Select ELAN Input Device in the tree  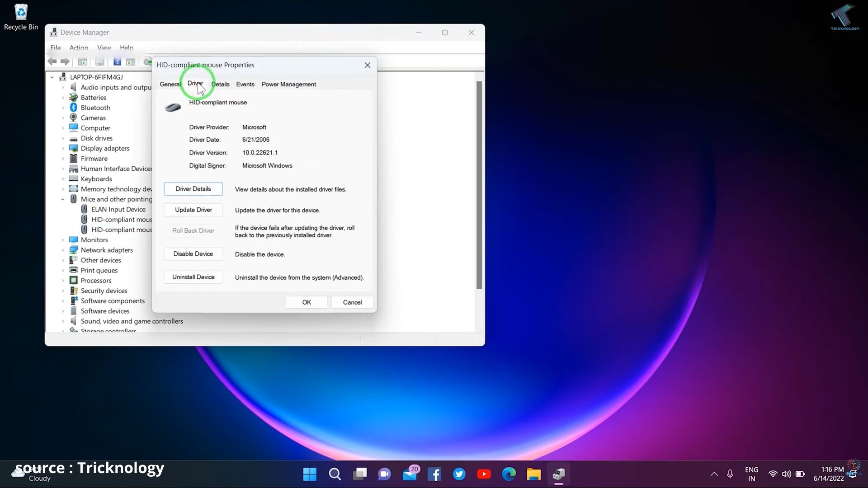click(118, 210)
